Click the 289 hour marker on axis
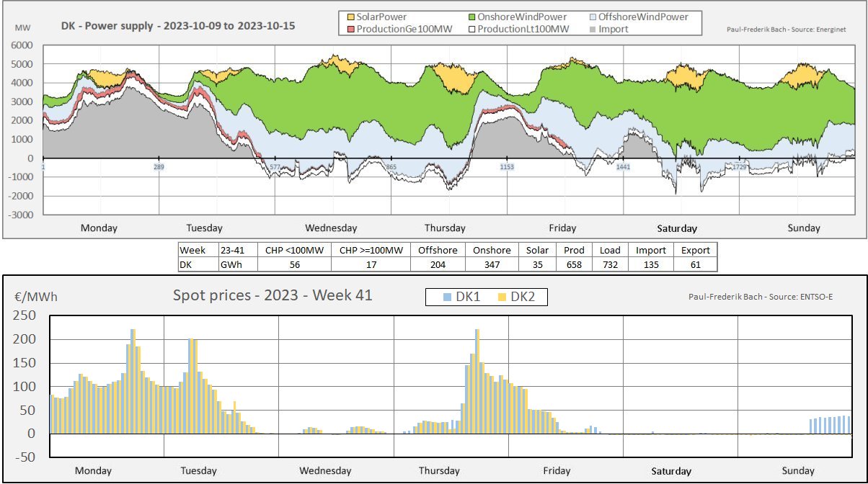Screen dimensions: 868x484 [159, 167]
